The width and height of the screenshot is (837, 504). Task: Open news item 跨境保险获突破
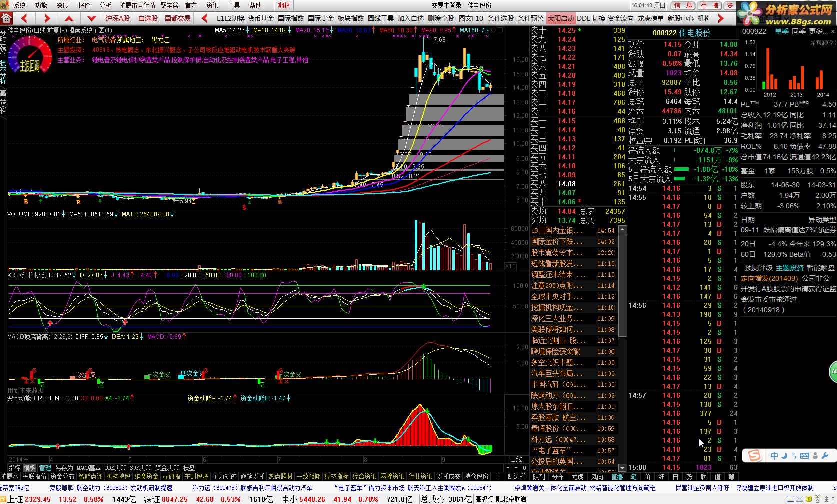[x=573, y=352]
